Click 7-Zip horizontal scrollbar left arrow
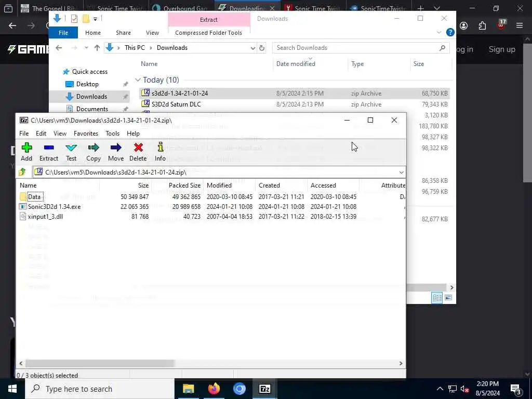Screen dimensions: 532x399 pos(21,363)
